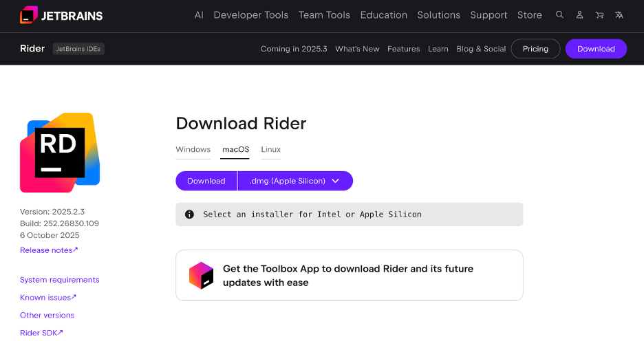644x341 pixels.
Task: Open the Rider SDK link
Action: tap(41, 333)
